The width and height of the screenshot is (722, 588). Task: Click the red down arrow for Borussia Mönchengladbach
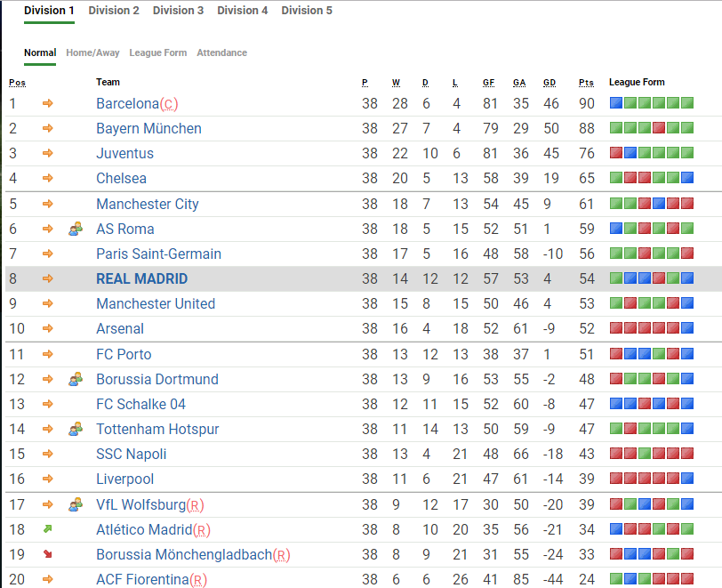(x=48, y=554)
